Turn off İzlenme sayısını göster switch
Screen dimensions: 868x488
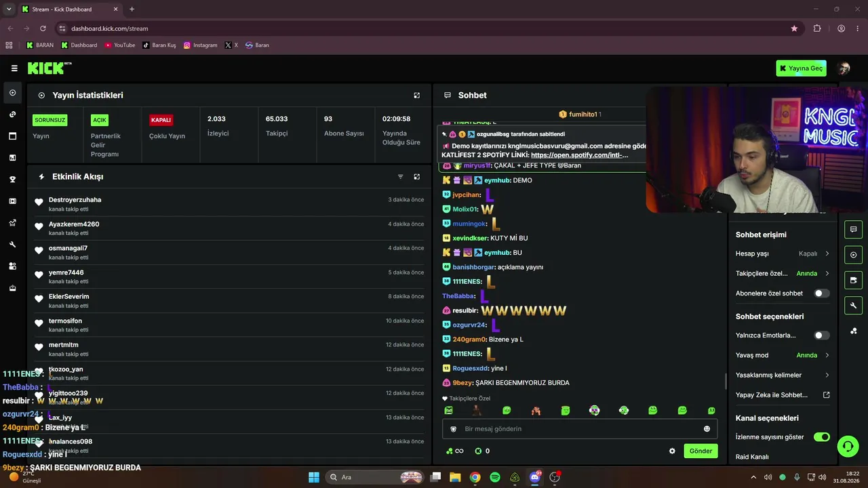[x=821, y=437]
